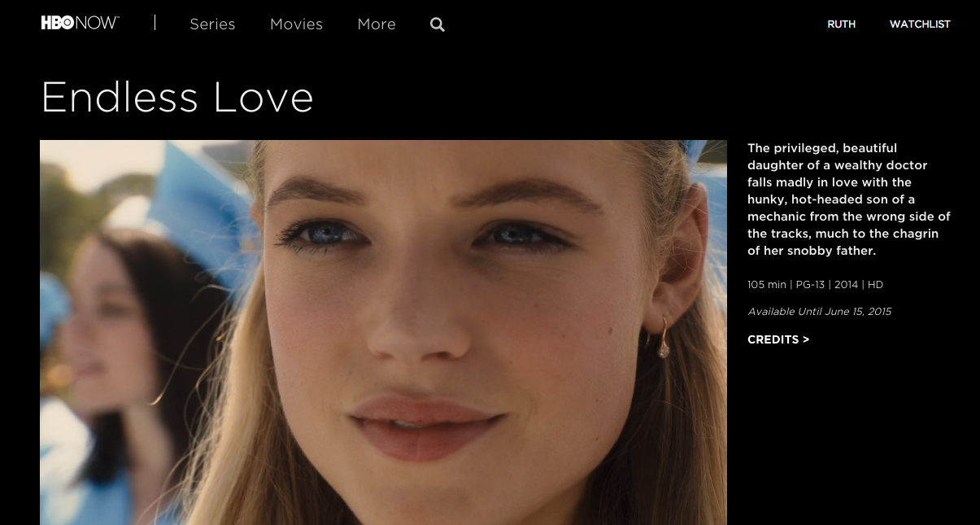
Task: Click 'Available Until June 15, 2015' text
Action: (x=819, y=312)
